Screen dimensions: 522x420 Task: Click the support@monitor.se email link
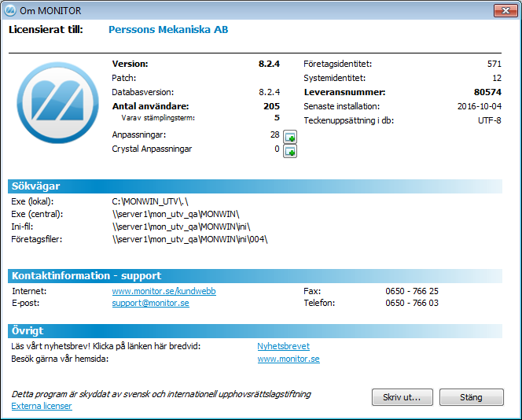[150, 303]
